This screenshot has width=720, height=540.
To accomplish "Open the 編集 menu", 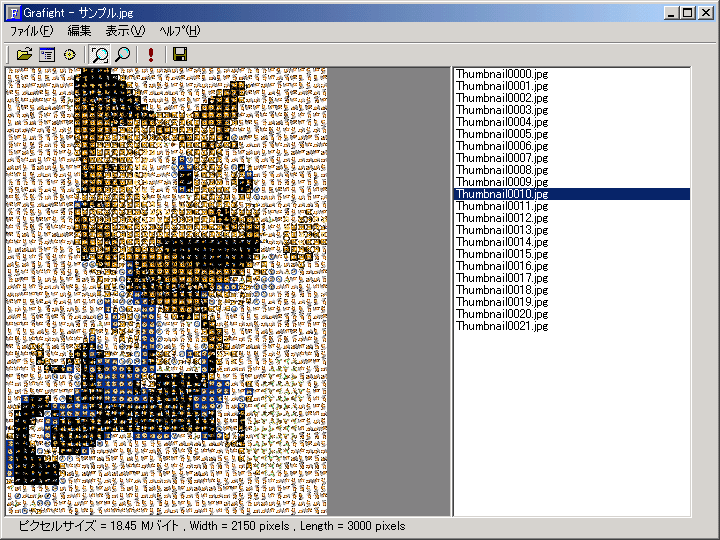I will pyautogui.click(x=79, y=31).
